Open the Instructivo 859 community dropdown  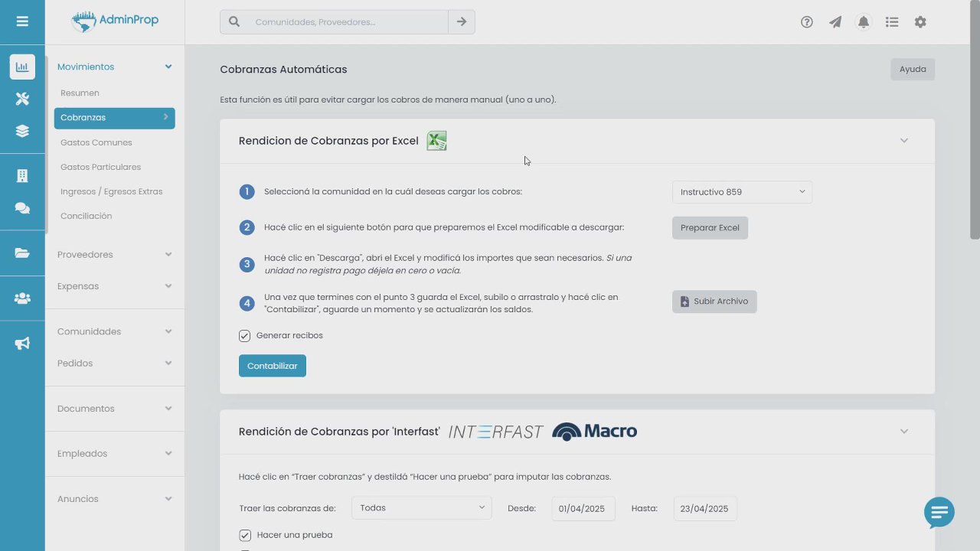click(742, 192)
